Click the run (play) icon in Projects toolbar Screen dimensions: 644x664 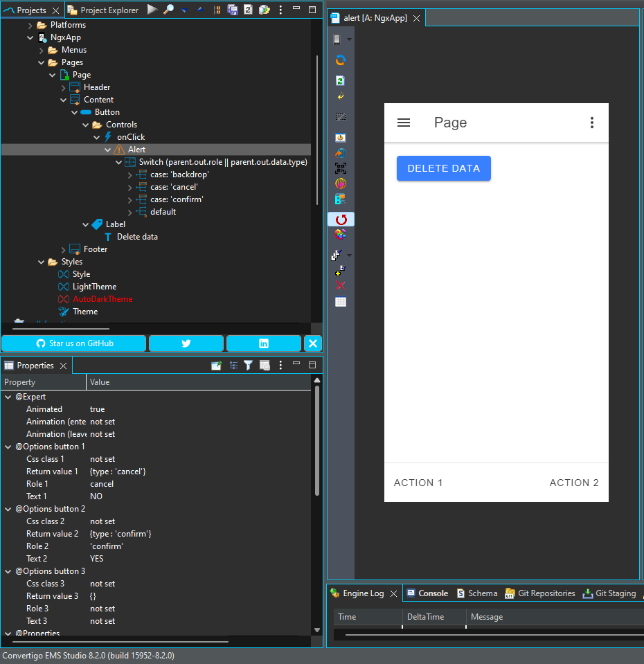[x=152, y=10]
